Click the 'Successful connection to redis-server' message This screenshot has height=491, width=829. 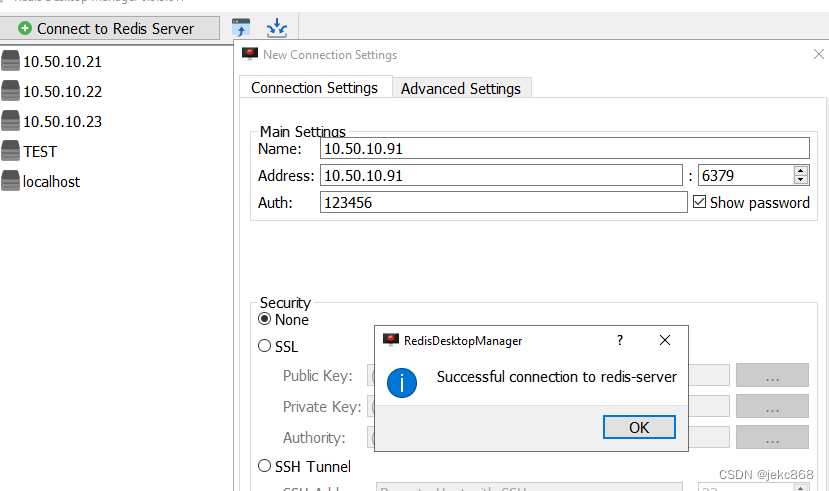pos(556,377)
